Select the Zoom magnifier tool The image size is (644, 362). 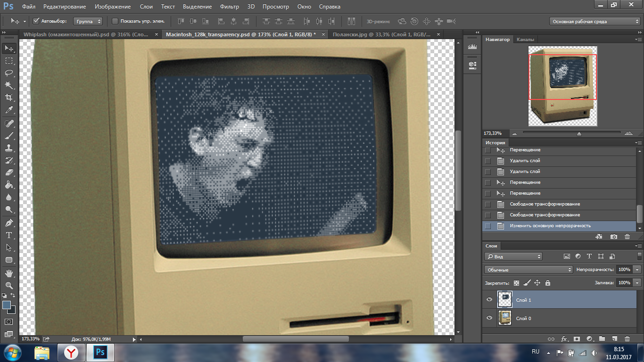tap(9, 286)
